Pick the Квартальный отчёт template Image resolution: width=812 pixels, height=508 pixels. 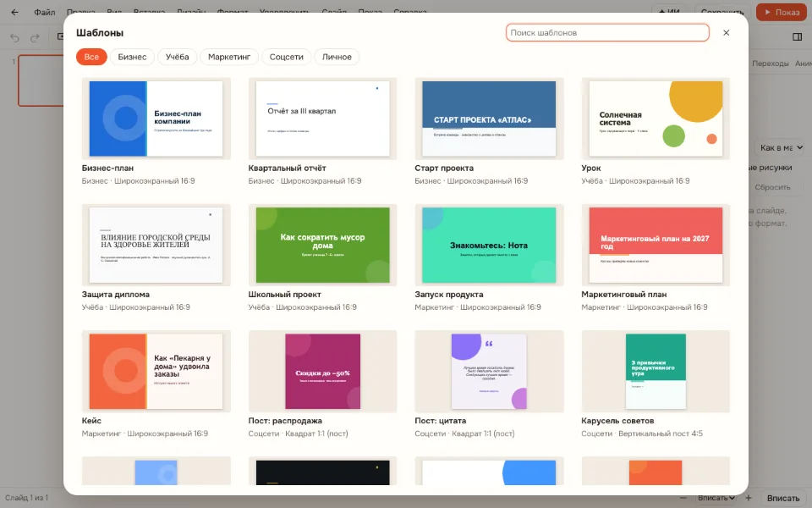point(322,132)
